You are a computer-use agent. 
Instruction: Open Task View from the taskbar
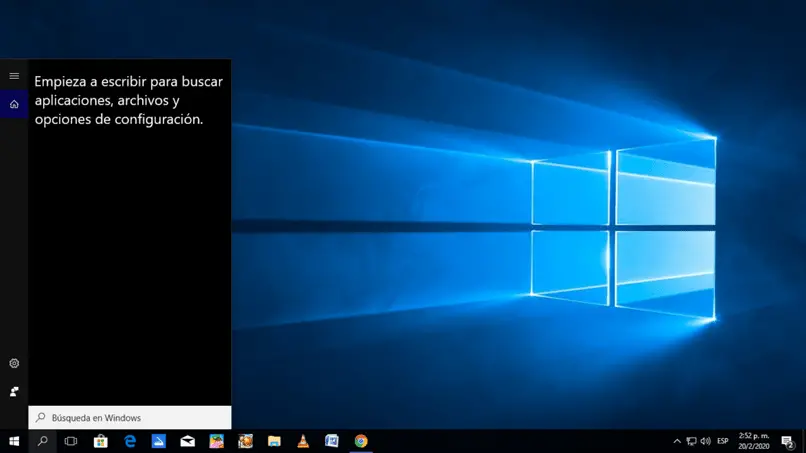pos(71,441)
